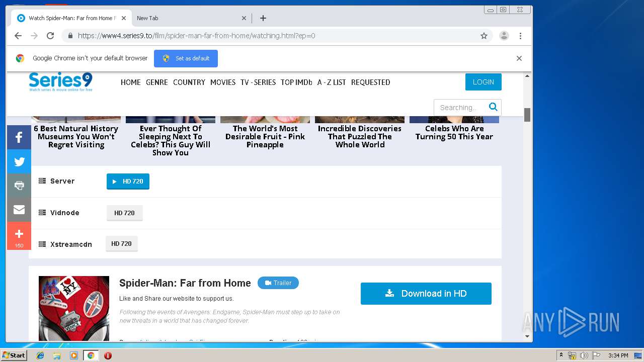The image size is (644, 362).
Task: Click the print sidebar icon
Action: [19, 186]
